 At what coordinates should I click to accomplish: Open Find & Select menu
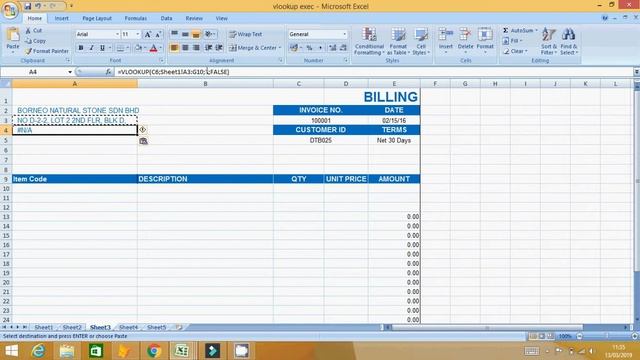pos(569,41)
